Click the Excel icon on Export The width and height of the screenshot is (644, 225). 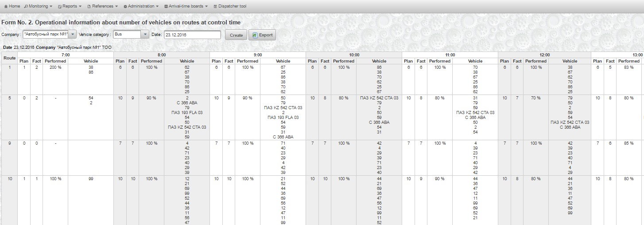254,35
